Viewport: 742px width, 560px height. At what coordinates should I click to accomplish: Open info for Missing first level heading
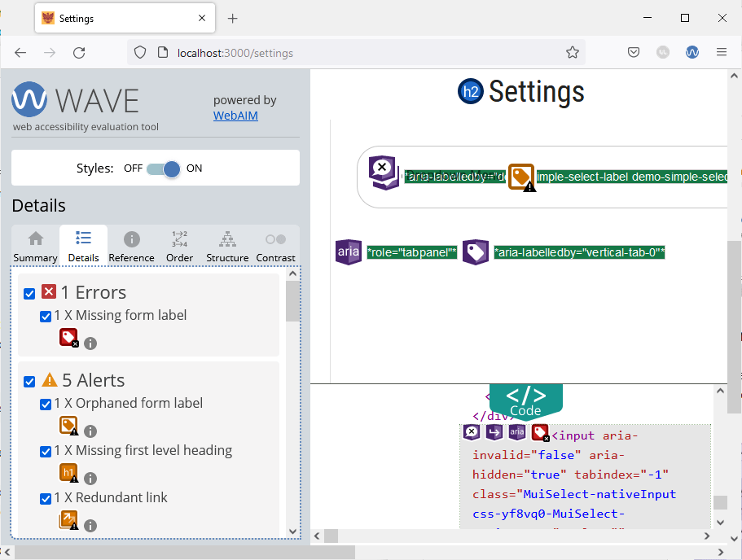[x=90, y=479]
